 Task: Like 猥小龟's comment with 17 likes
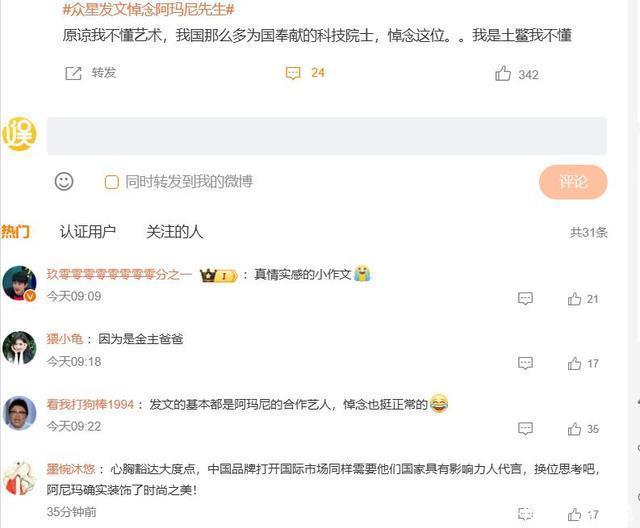[x=574, y=363]
